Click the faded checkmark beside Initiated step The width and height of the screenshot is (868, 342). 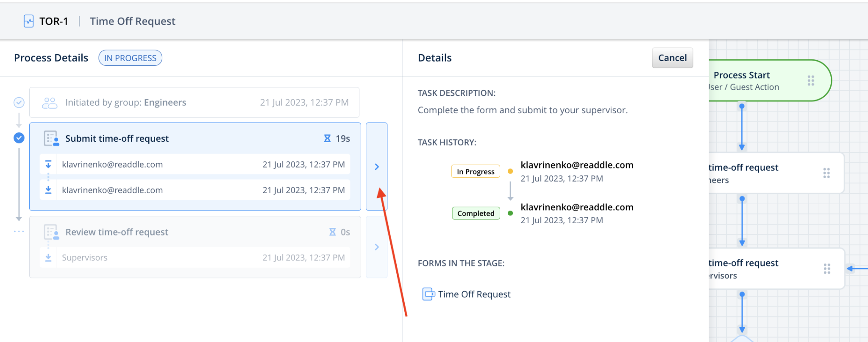pyautogui.click(x=19, y=102)
